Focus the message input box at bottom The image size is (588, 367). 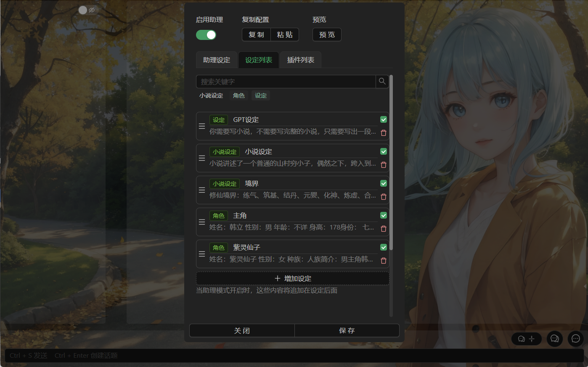pyautogui.click(x=294, y=356)
